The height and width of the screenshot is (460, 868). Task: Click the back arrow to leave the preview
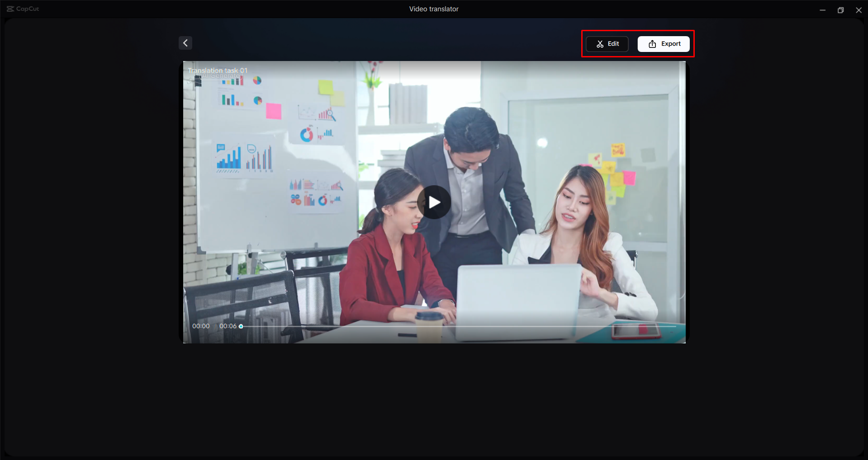point(185,42)
